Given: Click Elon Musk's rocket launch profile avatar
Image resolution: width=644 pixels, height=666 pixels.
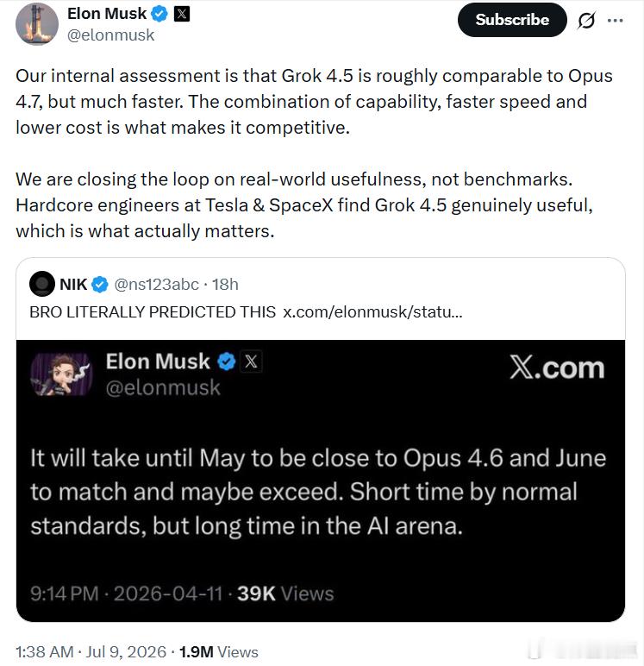Looking at the screenshot, I should pos(37,24).
